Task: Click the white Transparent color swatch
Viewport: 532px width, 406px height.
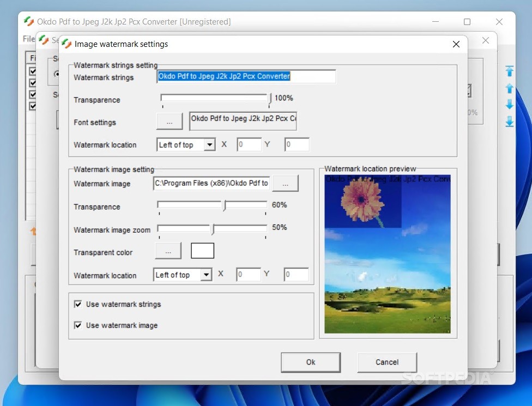Action: [x=203, y=251]
